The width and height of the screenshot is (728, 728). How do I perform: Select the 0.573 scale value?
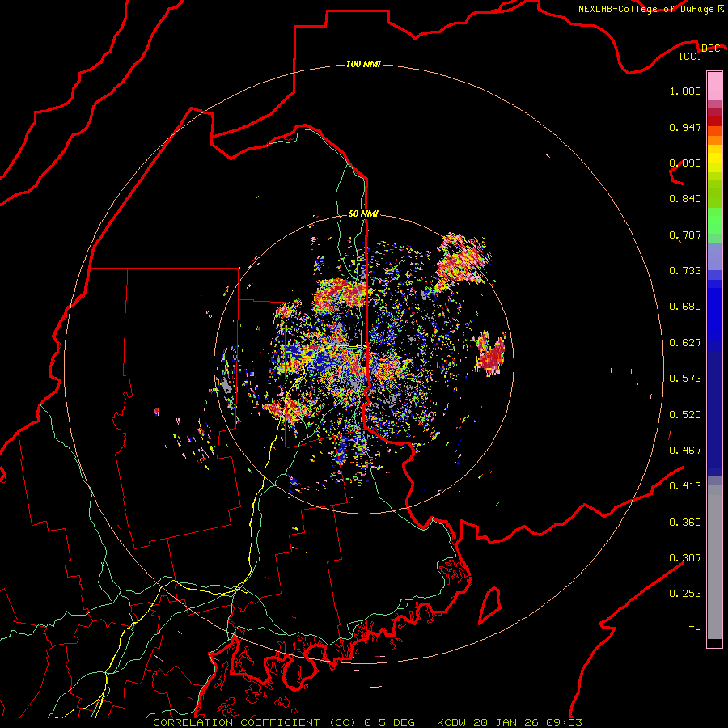(x=685, y=379)
